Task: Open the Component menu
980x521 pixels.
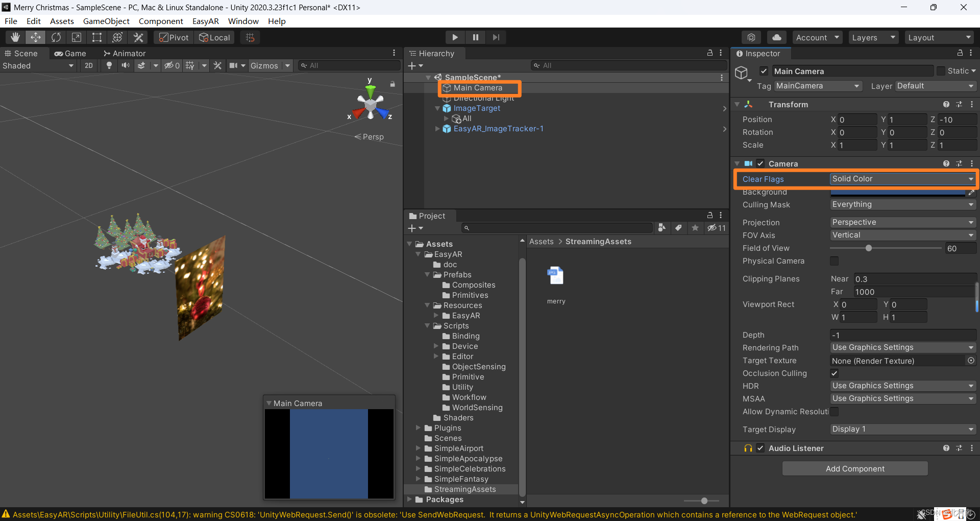Action: 161,21
